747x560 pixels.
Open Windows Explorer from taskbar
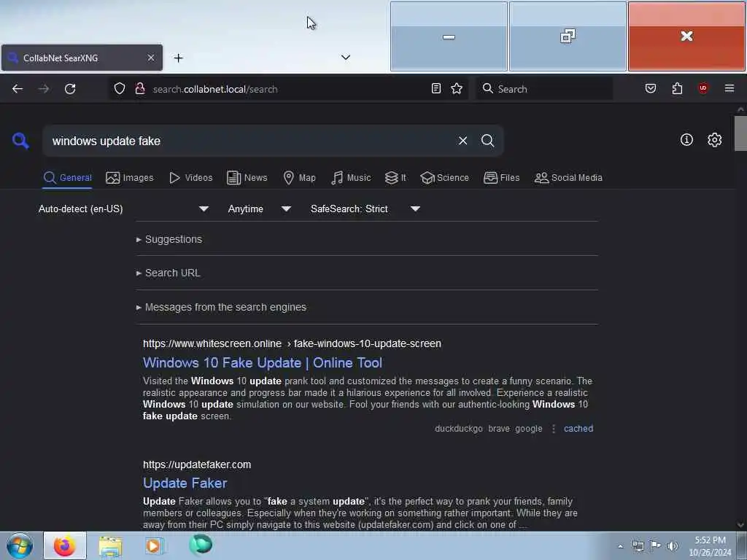pyautogui.click(x=111, y=545)
